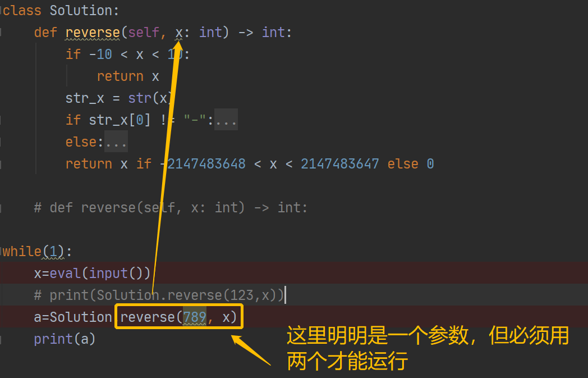Click 'Solution' in the 'a=Solution.reverse' line

81,317
